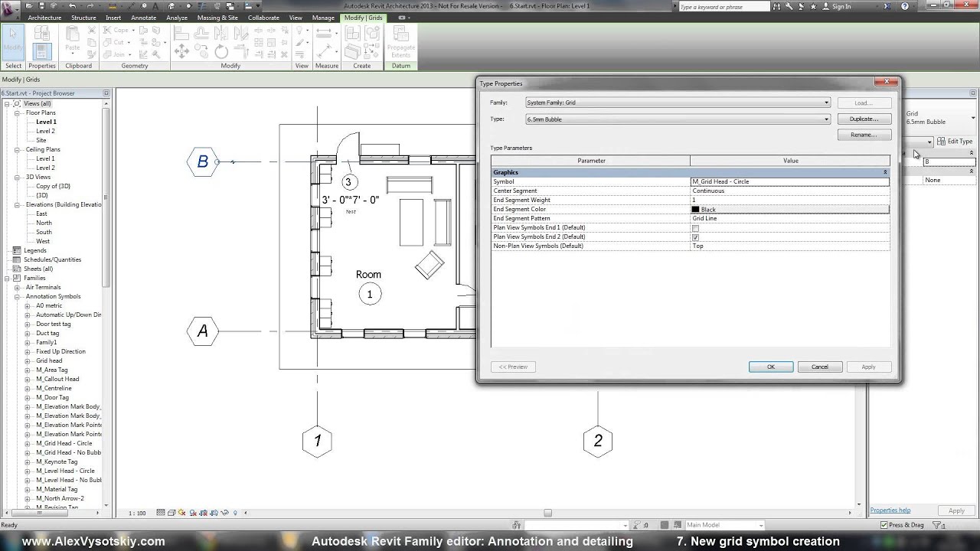Click the Crop View icon in view control bar
The height and width of the screenshot is (551, 980).
[x=204, y=513]
